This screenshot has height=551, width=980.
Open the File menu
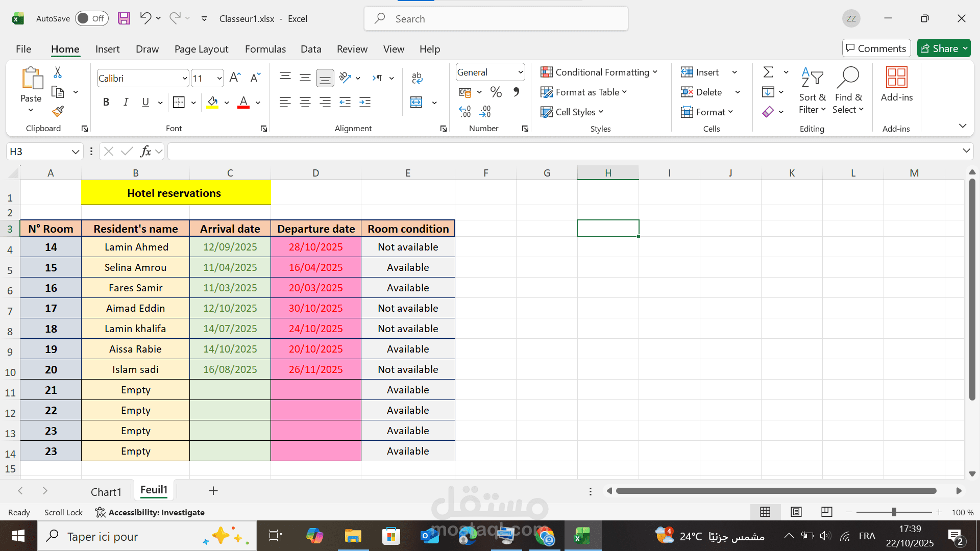coord(23,49)
